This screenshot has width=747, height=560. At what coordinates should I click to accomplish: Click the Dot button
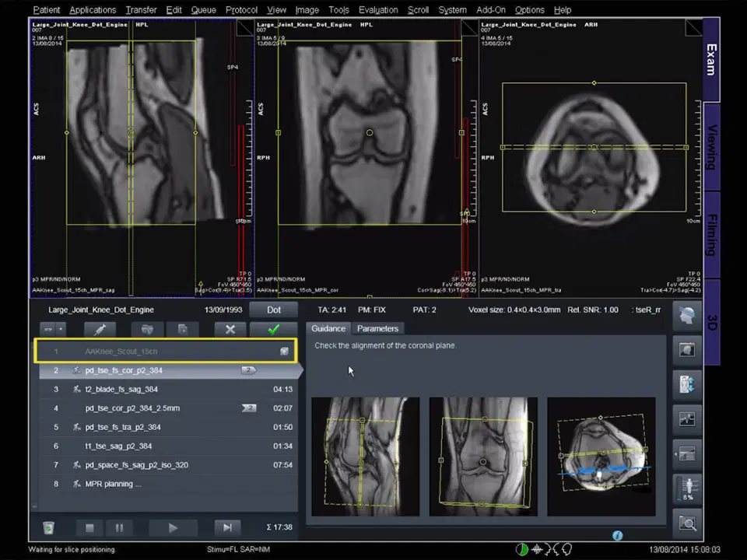274,310
